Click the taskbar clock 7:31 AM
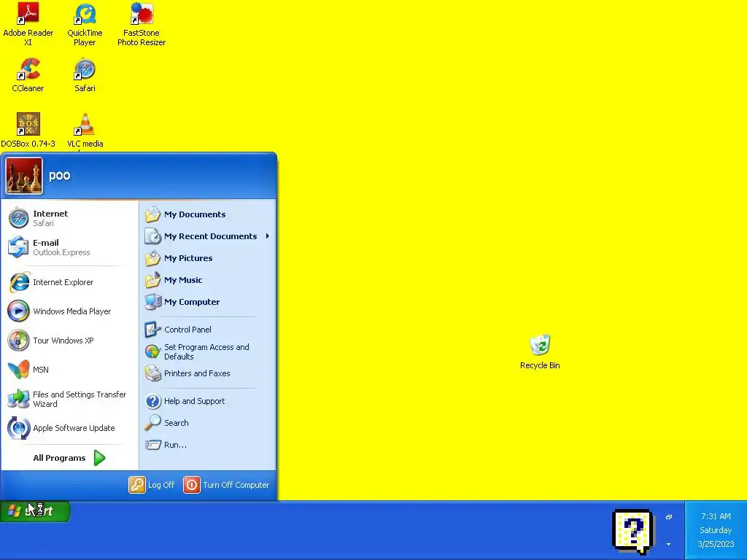 (716, 516)
